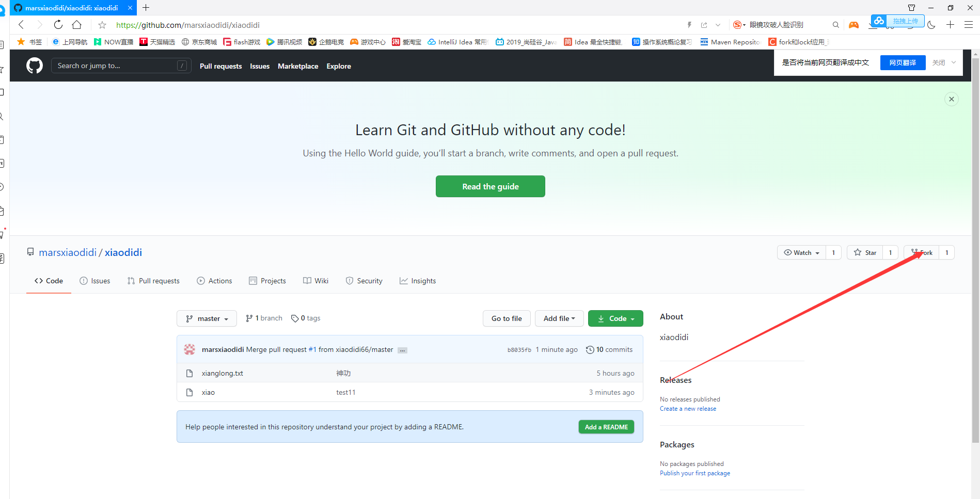Bookmark page with star icon in address bar
980x499 pixels.
point(102,25)
